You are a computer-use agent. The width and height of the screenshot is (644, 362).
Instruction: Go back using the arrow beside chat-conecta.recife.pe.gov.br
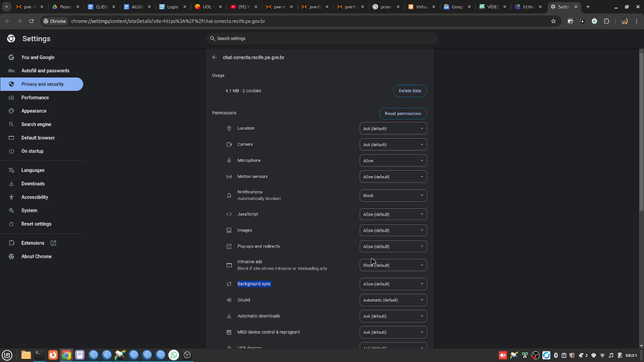(x=215, y=57)
